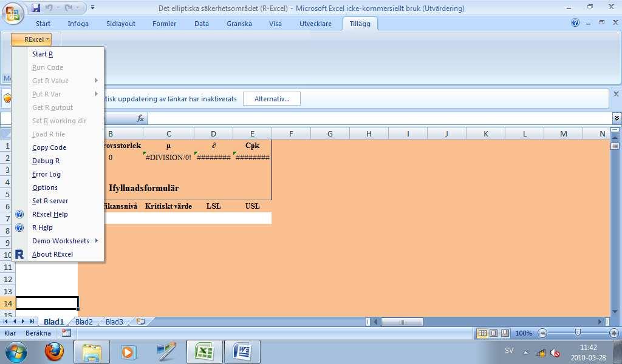Image resolution: width=622 pixels, height=364 pixels.
Task: Switch to the Blad2 sheet tab
Action: click(84, 322)
